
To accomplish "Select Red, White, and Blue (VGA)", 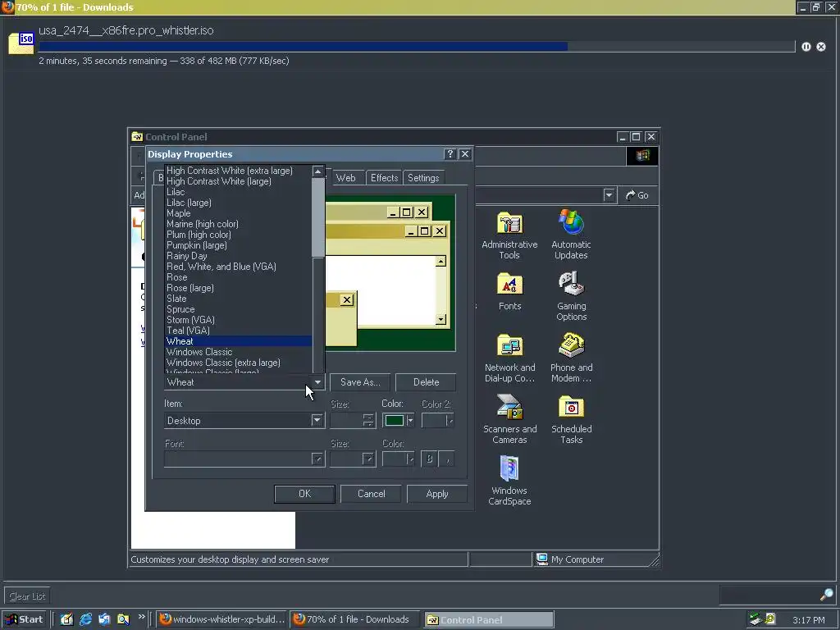I will 238,267.
